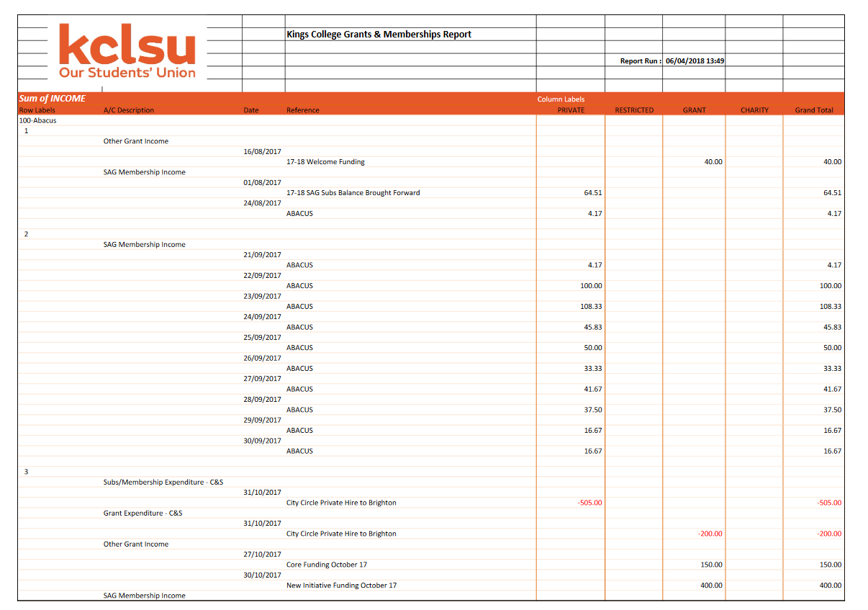Select the 108.33 value in PRIVATE column

591,307
